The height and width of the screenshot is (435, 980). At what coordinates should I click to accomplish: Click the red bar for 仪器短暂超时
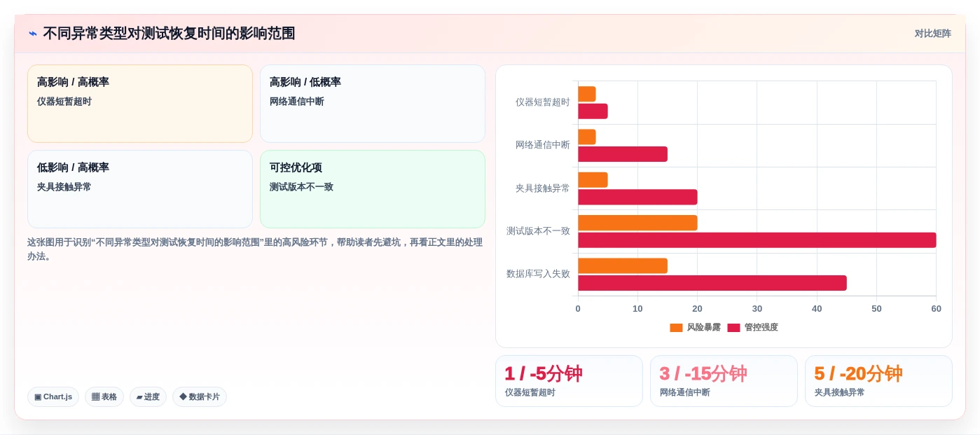pos(593,111)
